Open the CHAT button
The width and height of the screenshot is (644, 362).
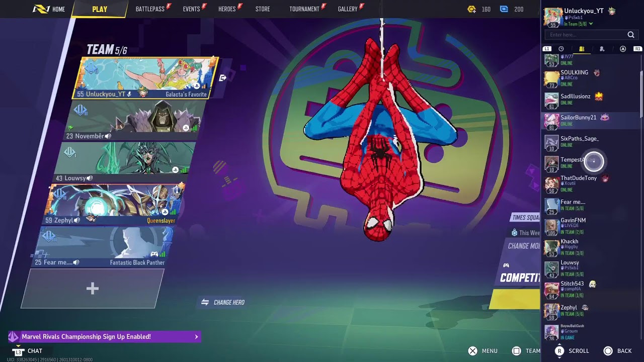pyautogui.click(x=28, y=350)
